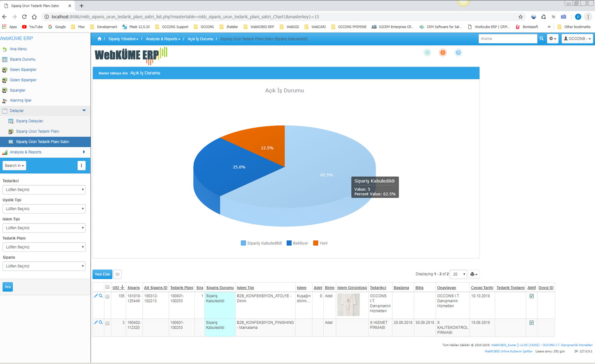Select Sipariş Ürün Tedarik Planı Satırı item
The height and width of the screenshot is (364, 595).
tap(45, 142)
